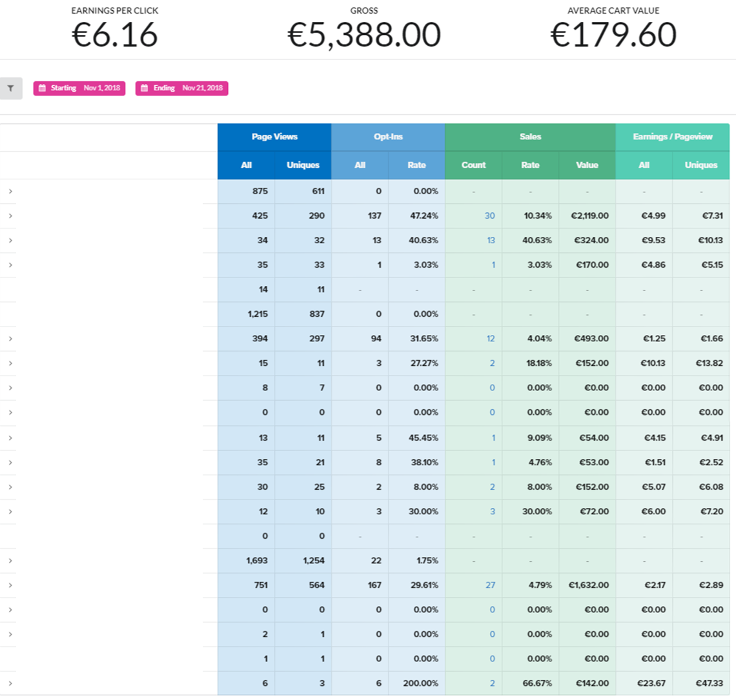
Task: Expand the row with 425 page views
Action: point(10,216)
